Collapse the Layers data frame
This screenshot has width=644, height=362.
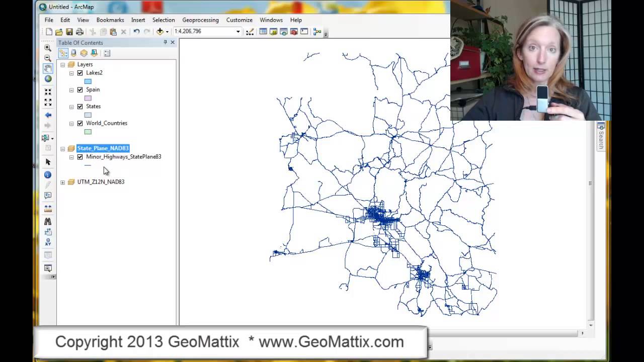click(63, 65)
